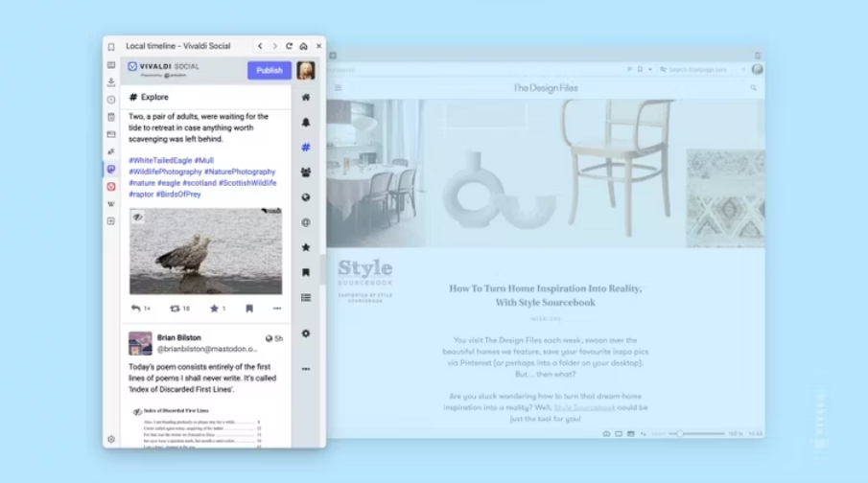Open Favourites star in navigation column
The image size is (868, 483).
(306, 247)
